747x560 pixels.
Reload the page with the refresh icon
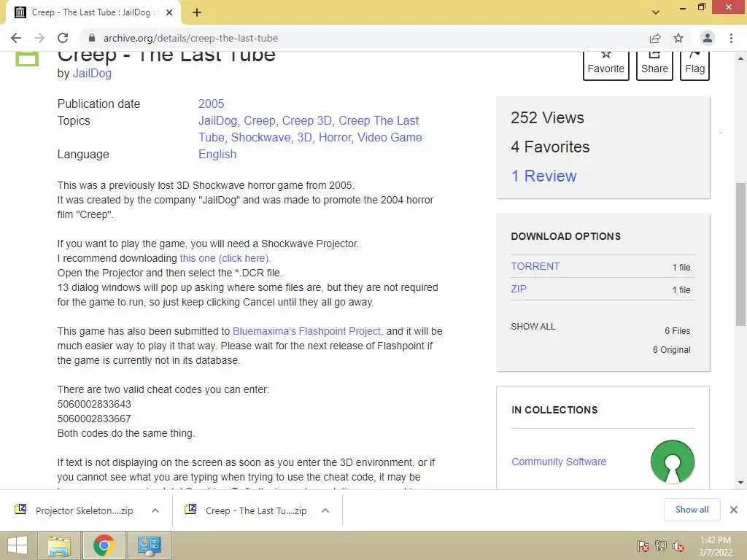click(x=63, y=38)
